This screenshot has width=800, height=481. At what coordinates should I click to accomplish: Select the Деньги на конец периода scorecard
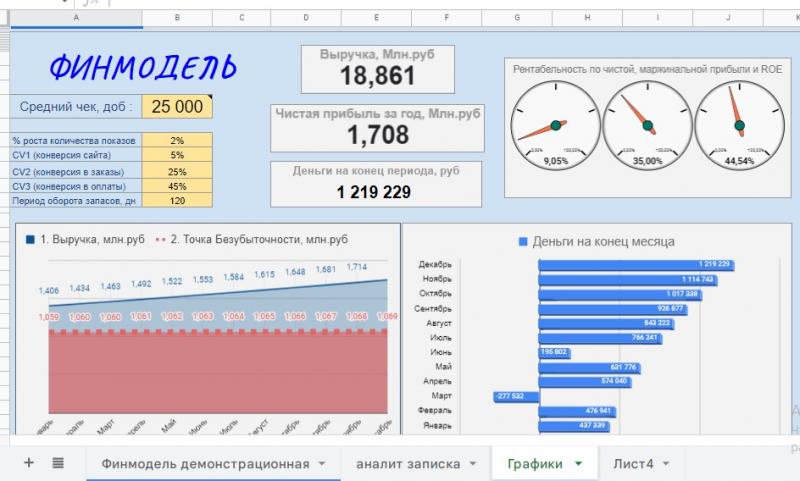[x=376, y=184]
